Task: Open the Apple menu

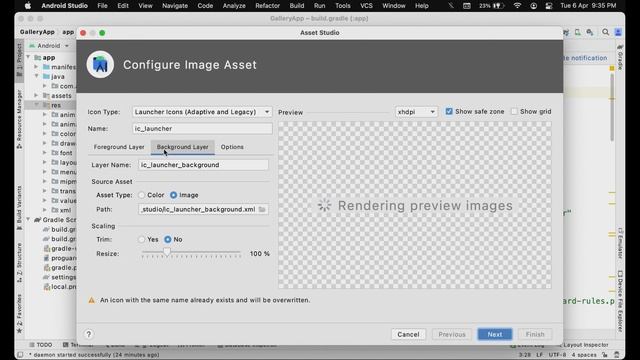Action: pyautogui.click(x=28, y=6)
